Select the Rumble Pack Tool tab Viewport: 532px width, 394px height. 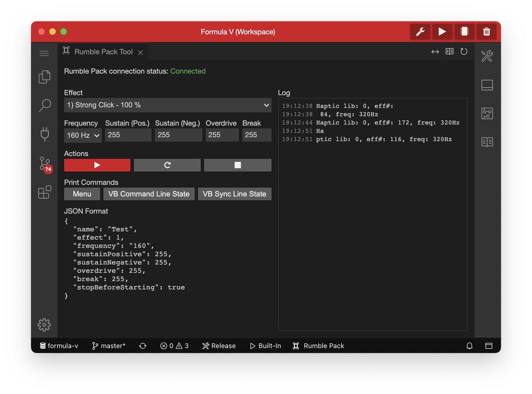tap(103, 52)
